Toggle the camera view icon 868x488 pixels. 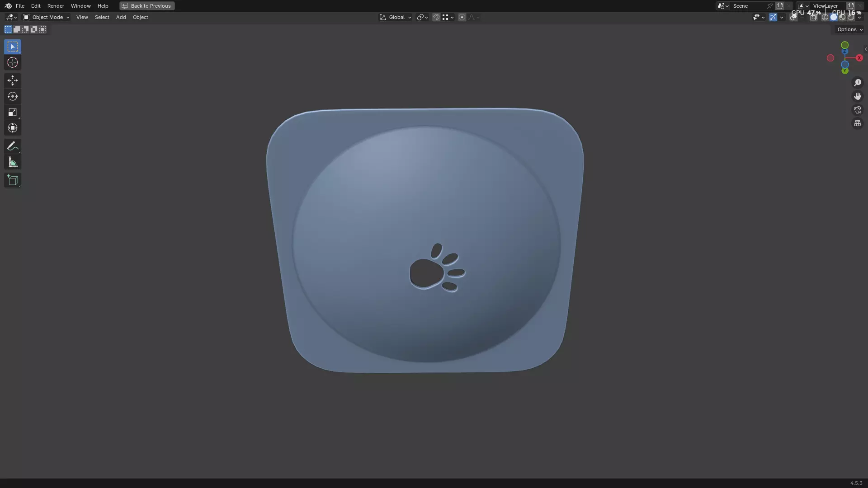(x=858, y=110)
